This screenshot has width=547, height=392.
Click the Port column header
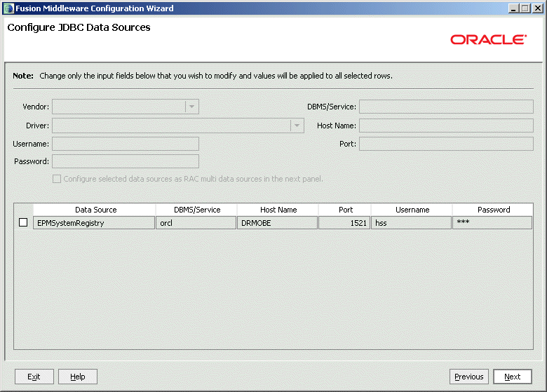pyautogui.click(x=345, y=210)
